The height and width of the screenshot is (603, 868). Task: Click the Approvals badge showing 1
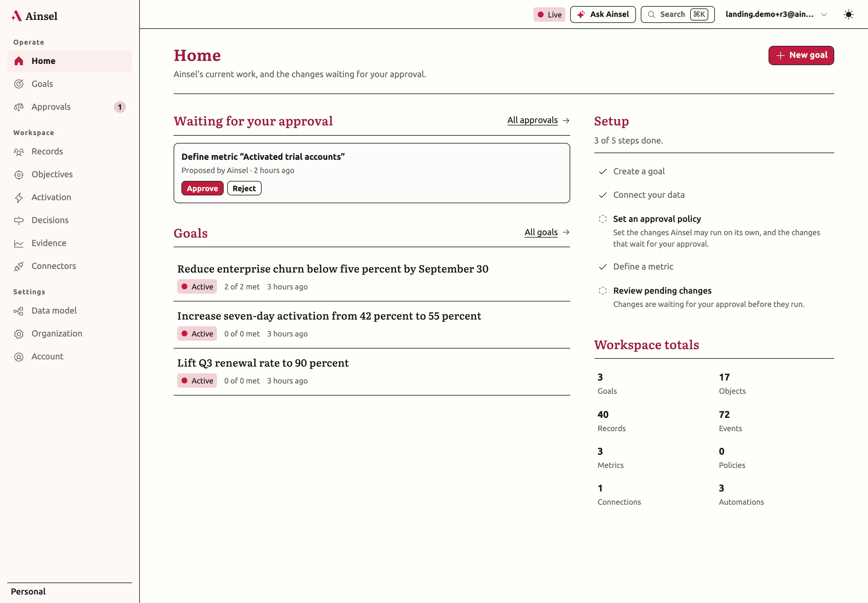120,107
